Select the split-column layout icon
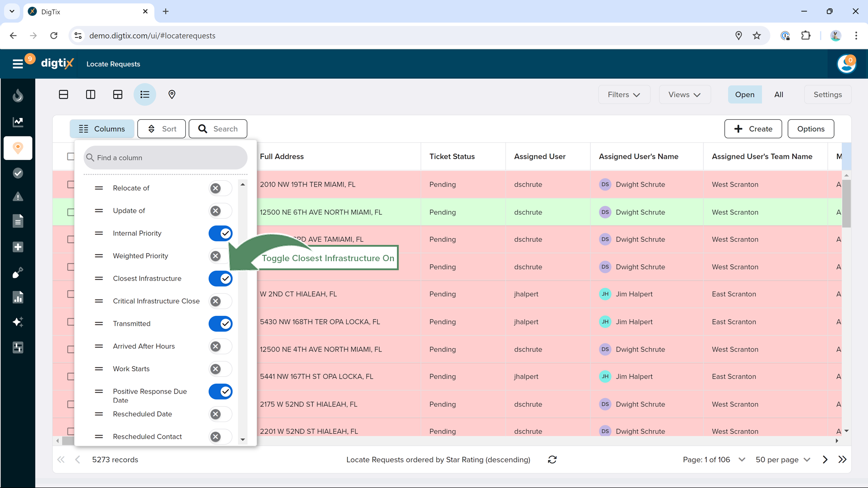This screenshot has width=868, height=488. [x=90, y=94]
